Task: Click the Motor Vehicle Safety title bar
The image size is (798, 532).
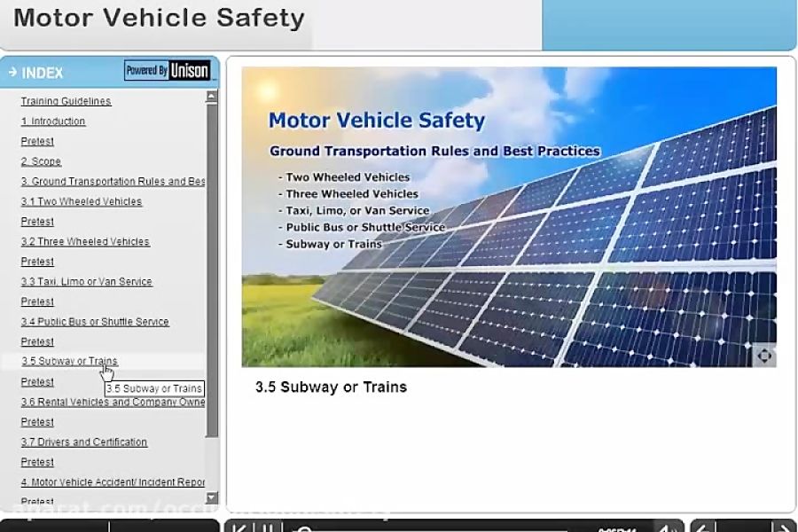Action: [158, 18]
